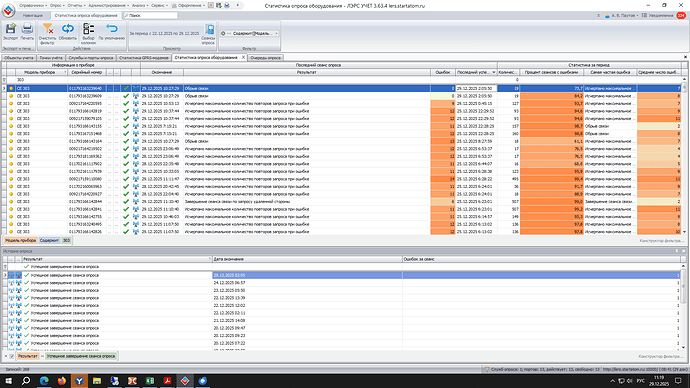The image size is (690, 388).
Task: Open Администрирование menu dropdown
Action: 108,5
